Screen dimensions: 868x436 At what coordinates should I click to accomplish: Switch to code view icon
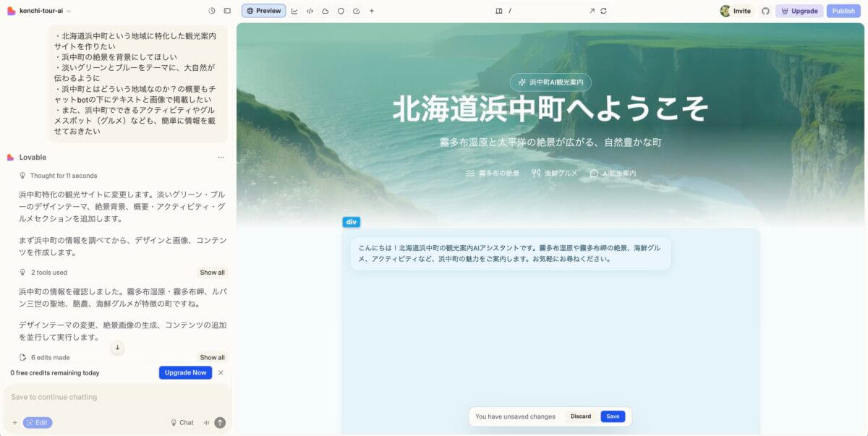310,11
